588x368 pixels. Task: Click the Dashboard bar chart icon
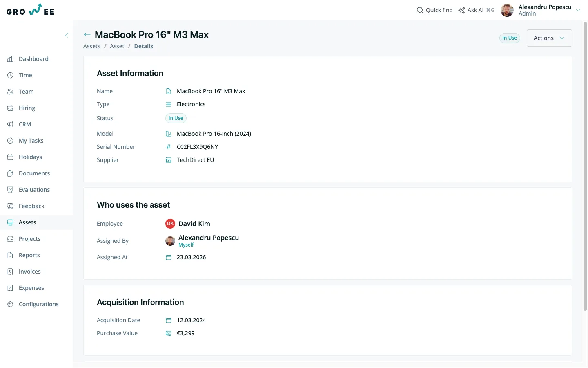[x=10, y=59]
